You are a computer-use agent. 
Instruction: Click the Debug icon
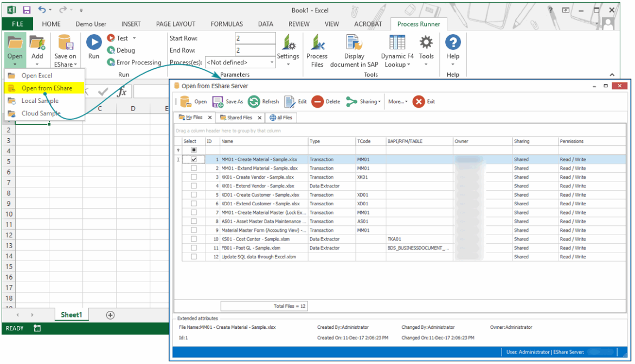[x=111, y=50]
